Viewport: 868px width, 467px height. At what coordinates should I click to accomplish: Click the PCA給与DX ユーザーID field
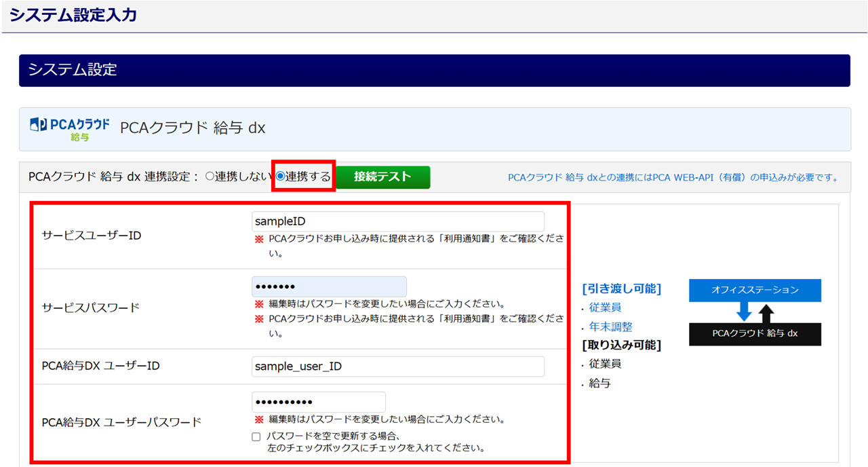pos(398,367)
